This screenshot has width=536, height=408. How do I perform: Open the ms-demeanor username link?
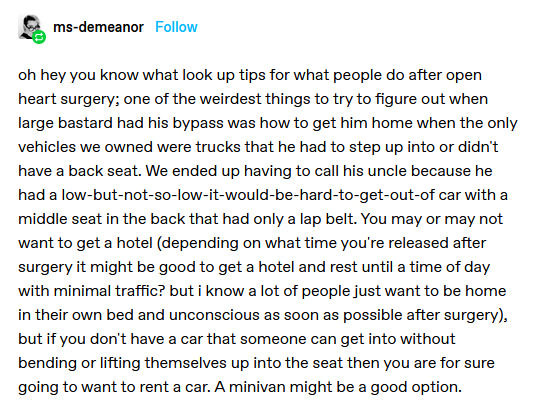tap(98, 27)
